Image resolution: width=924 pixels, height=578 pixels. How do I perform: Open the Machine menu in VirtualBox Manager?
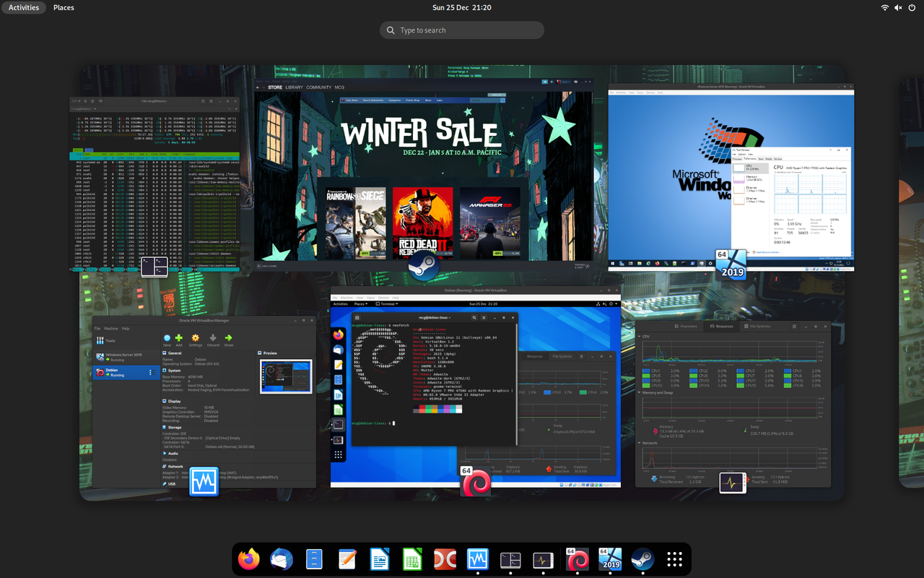pos(112,327)
